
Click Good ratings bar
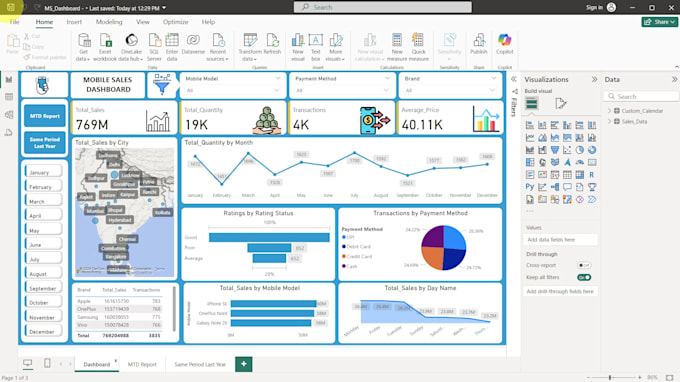(269, 237)
